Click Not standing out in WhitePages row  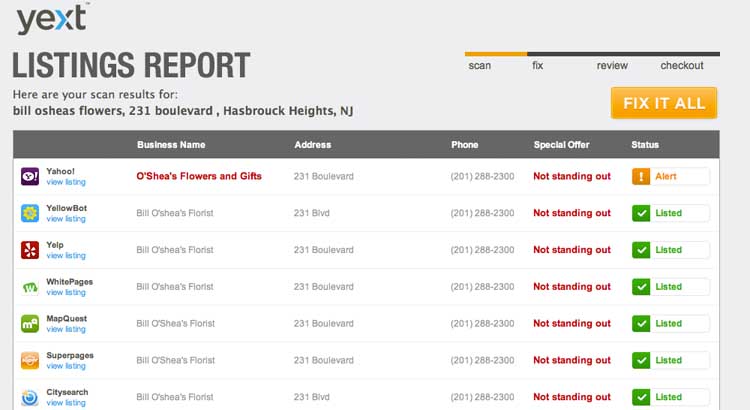click(572, 287)
